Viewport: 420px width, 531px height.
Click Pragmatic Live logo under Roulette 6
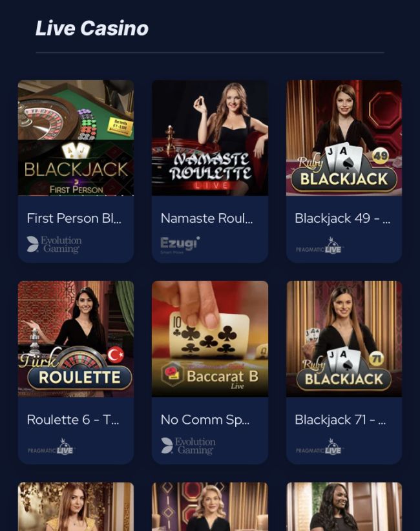pyautogui.click(x=52, y=447)
